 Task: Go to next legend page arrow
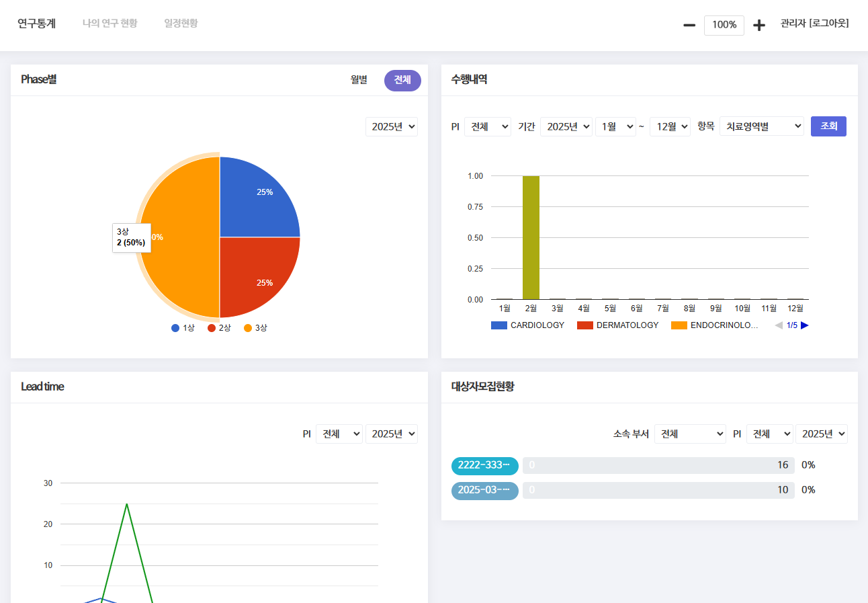[x=804, y=325]
